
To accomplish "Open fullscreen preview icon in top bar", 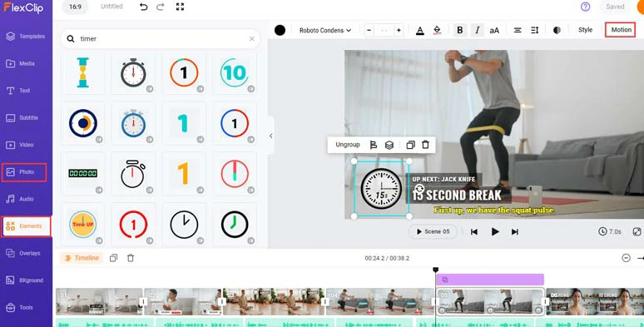I will (180, 7).
